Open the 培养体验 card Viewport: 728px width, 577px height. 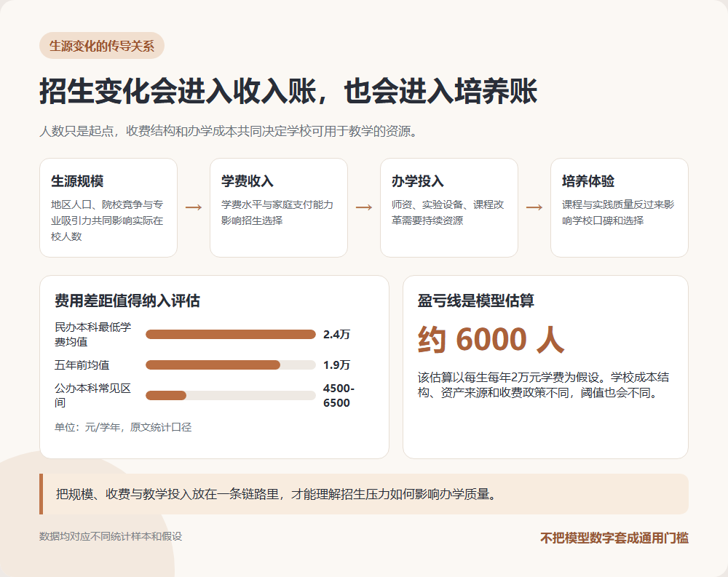pos(620,207)
